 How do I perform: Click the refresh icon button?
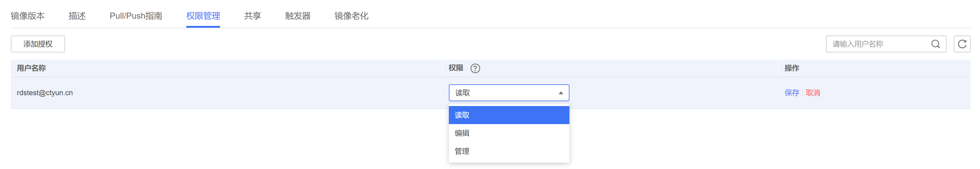[962, 44]
